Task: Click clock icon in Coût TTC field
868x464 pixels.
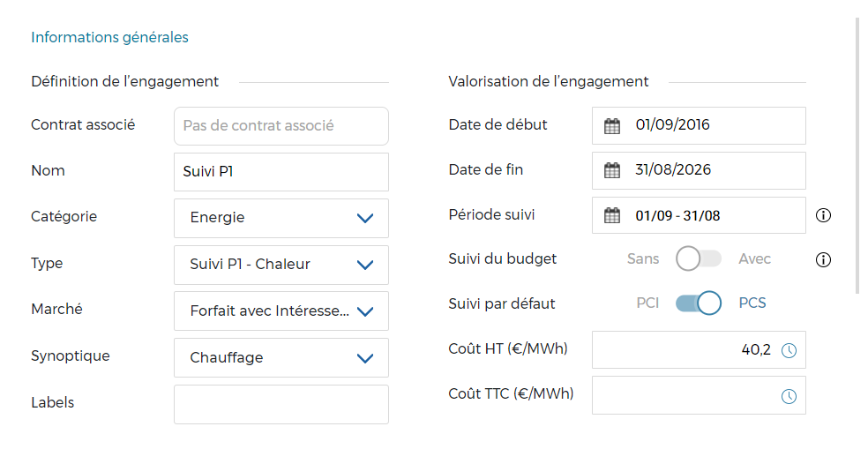Action: click(789, 396)
